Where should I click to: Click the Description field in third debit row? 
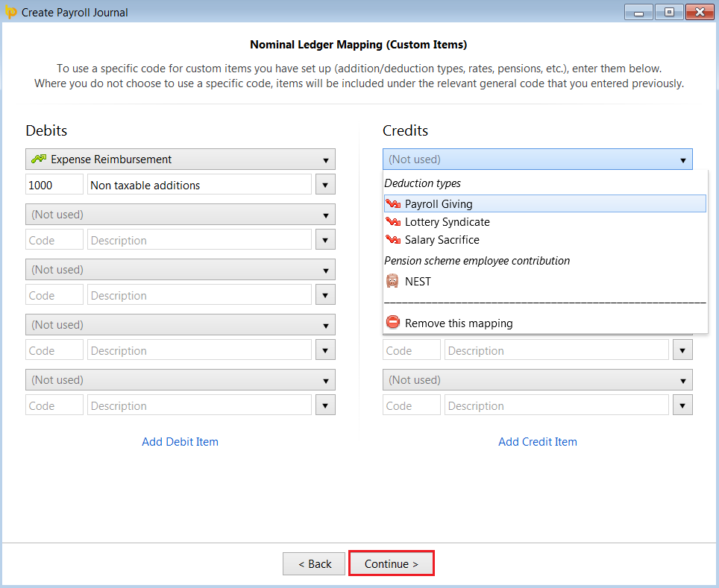[199, 295]
